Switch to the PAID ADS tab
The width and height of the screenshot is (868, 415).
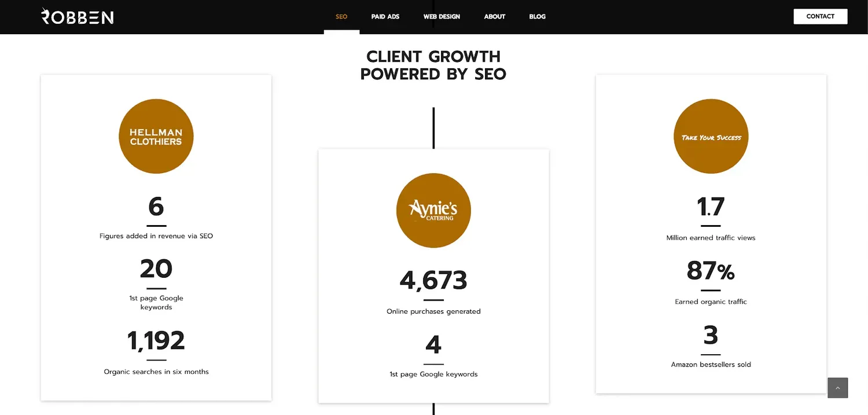[385, 16]
